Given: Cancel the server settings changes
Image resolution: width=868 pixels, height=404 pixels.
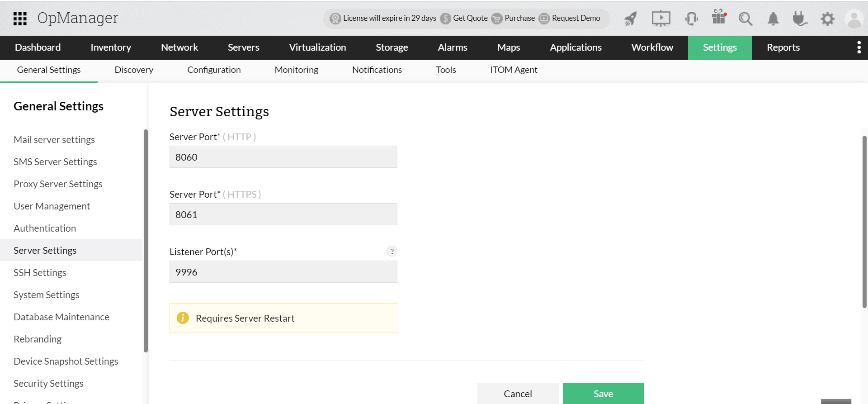Looking at the screenshot, I should (x=518, y=394).
